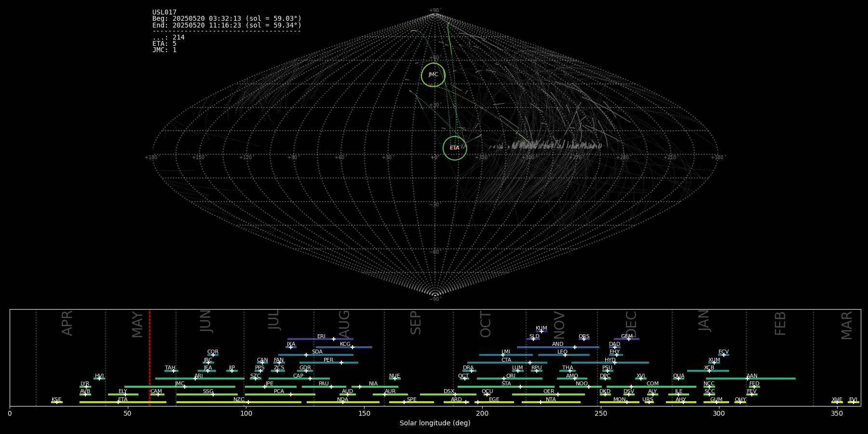Click the JMC radiant circle on sky map

(x=433, y=75)
